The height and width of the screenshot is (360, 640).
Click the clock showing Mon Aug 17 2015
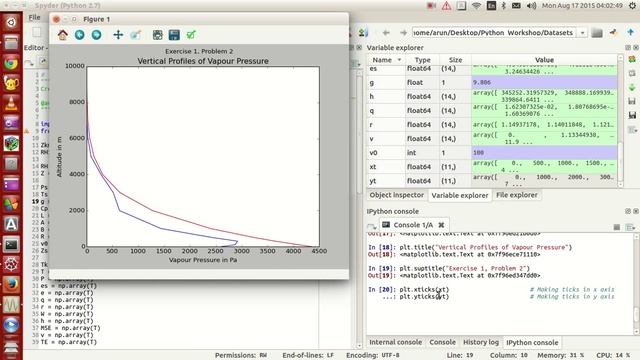[582, 6]
